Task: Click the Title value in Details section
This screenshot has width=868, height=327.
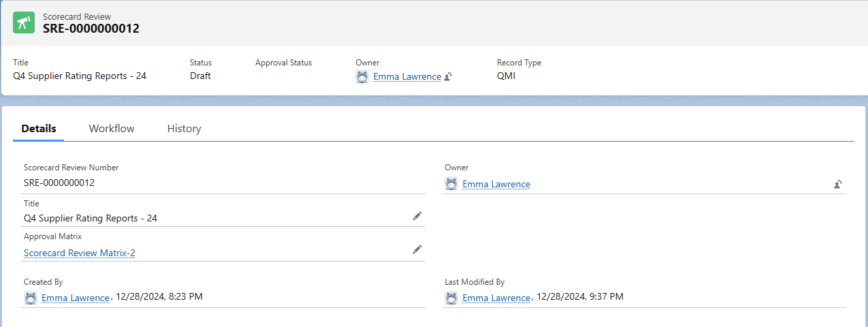Action: coord(91,219)
